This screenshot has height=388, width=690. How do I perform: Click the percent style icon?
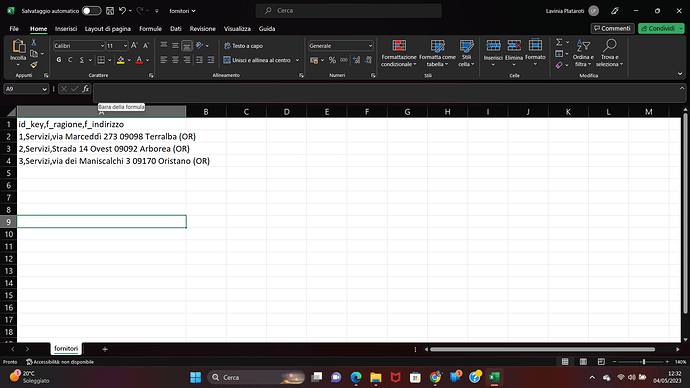(332, 60)
